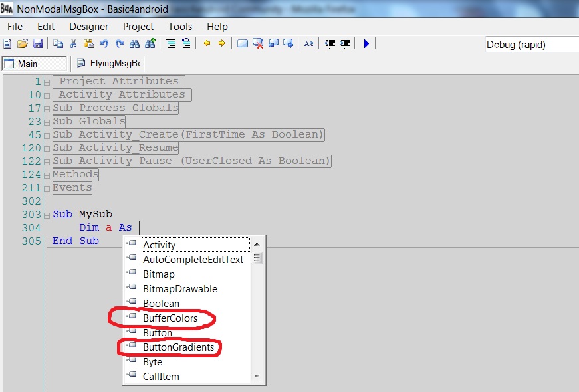Uncomment selected lines via toolbar icon
Image resolution: width=579 pixels, height=392 pixels.
(185, 44)
